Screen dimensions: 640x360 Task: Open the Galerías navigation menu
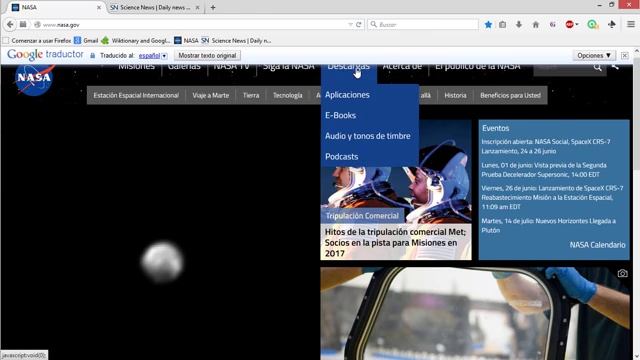coord(184,67)
